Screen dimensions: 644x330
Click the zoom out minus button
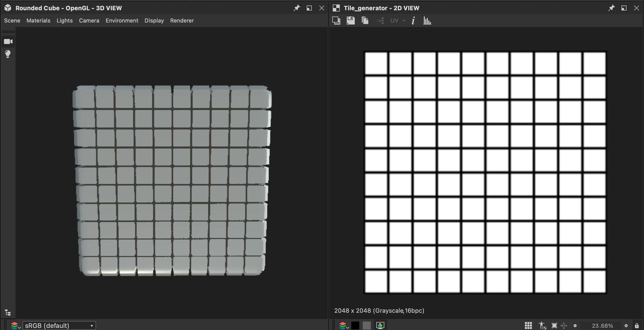575,325
